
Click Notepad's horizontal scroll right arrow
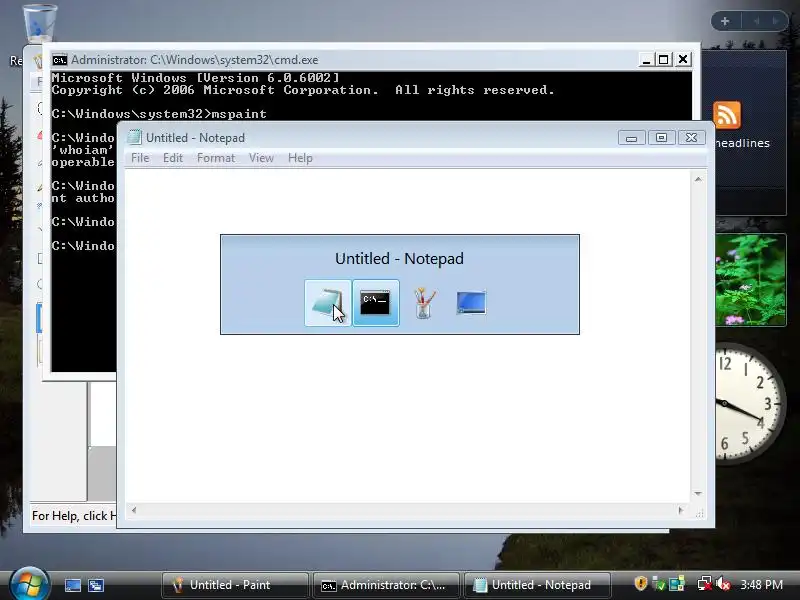[681, 510]
